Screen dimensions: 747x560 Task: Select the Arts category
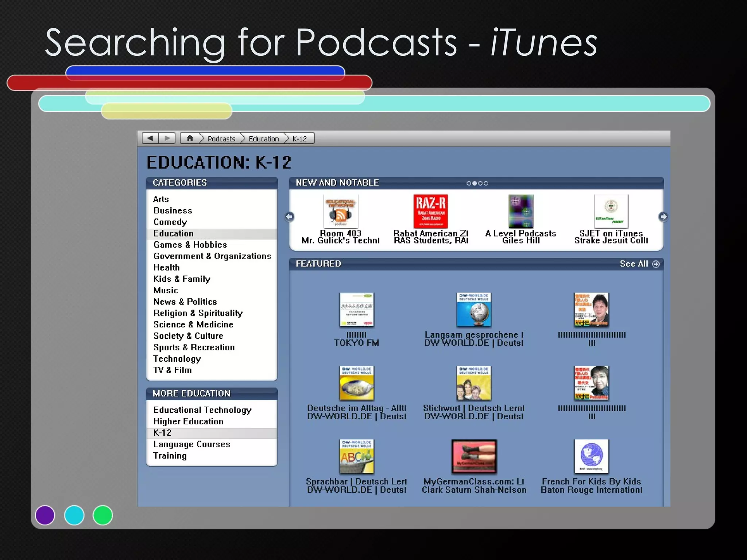click(212, 199)
